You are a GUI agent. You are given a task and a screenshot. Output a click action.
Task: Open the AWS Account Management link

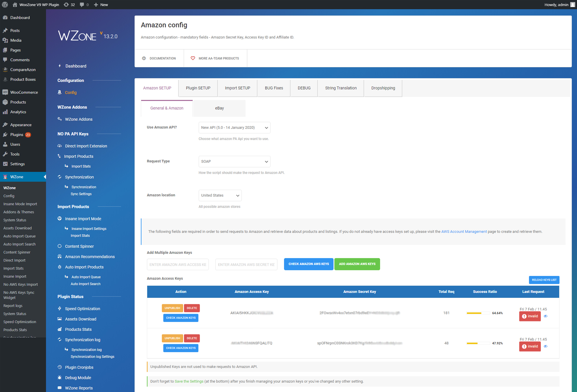pos(464,231)
